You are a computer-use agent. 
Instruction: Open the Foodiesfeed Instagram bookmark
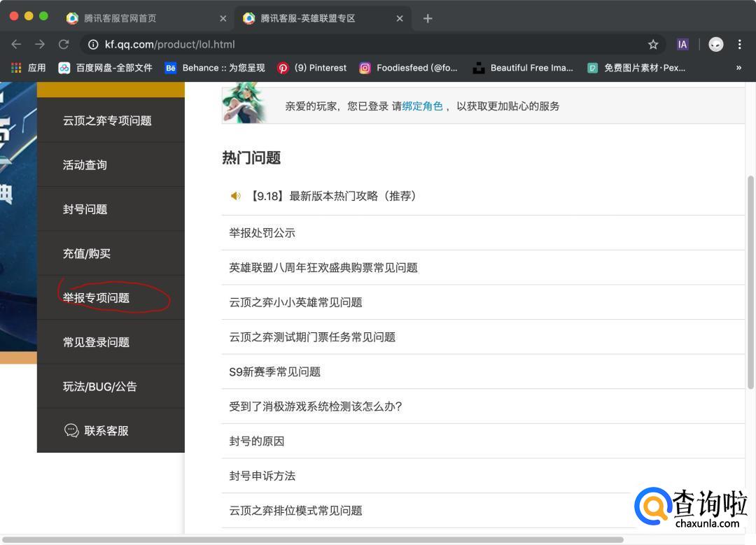(408, 68)
